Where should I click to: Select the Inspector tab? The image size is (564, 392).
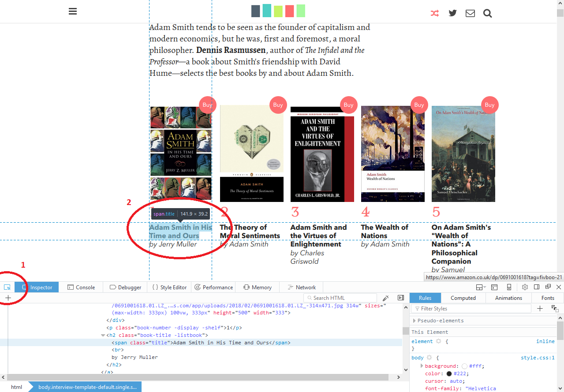(x=37, y=287)
